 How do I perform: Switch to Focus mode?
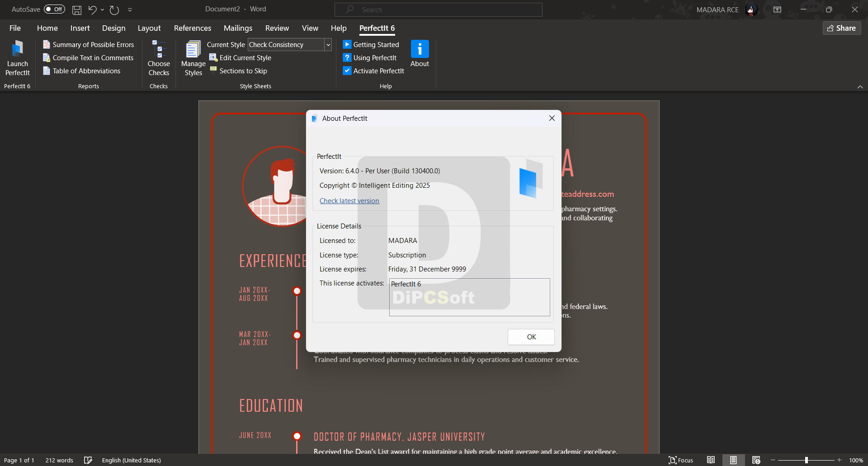pos(681,460)
